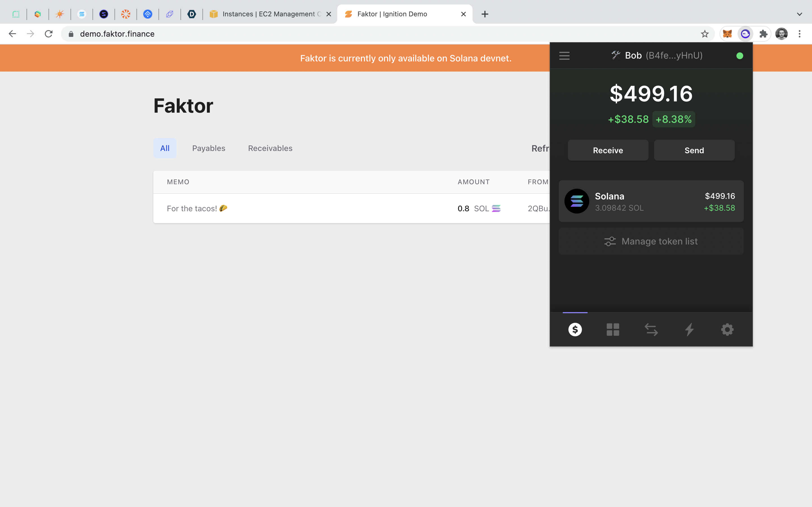Open the collectibles grid icon tab
812x507 pixels.
pyautogui.click(x=613, y=330)
